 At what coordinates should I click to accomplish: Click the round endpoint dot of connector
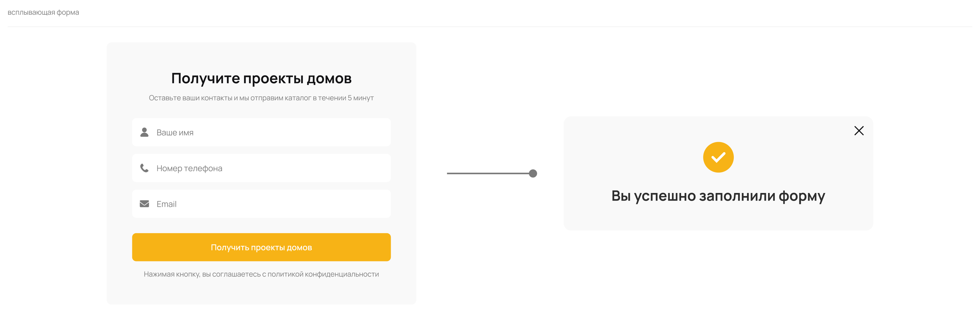[x=533, y=174]
